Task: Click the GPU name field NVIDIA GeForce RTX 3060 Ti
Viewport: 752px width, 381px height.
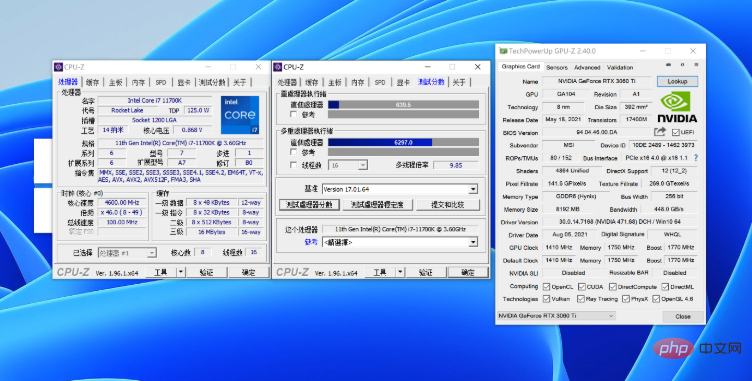Action: (x=596, y=81)
